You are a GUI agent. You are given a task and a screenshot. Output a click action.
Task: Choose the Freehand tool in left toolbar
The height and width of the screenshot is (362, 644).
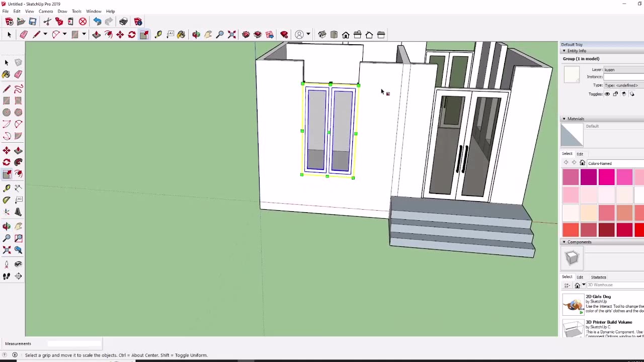[18, 89]
